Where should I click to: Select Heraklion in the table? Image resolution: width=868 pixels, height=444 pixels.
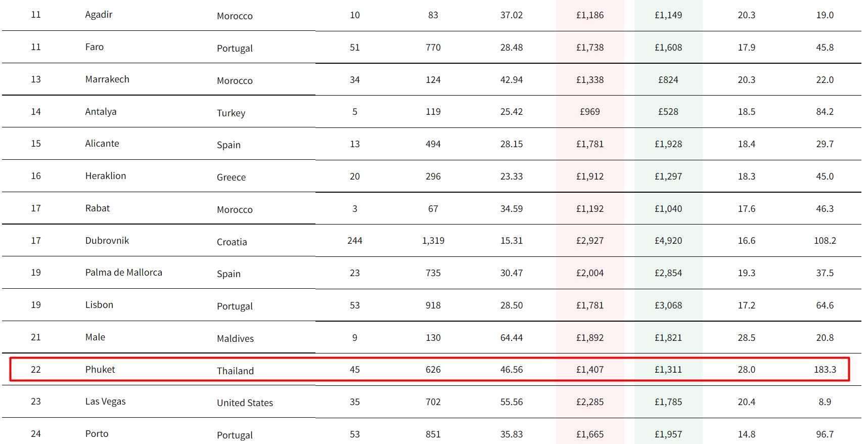[106, 176]
